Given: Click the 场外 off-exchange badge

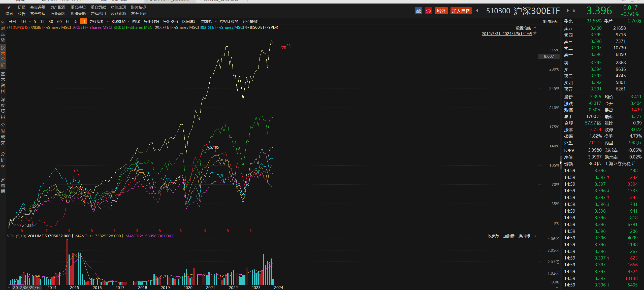Looking at the screenshot, I should (x=441, y=11).
